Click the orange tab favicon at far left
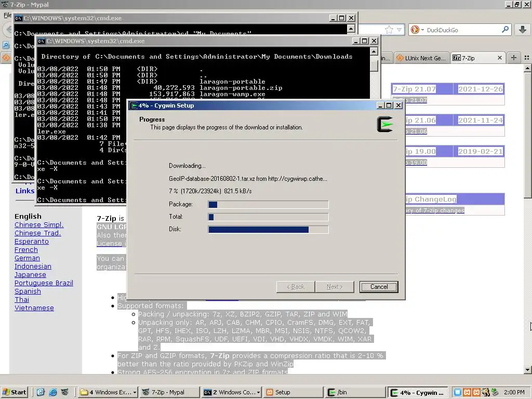 6,58
